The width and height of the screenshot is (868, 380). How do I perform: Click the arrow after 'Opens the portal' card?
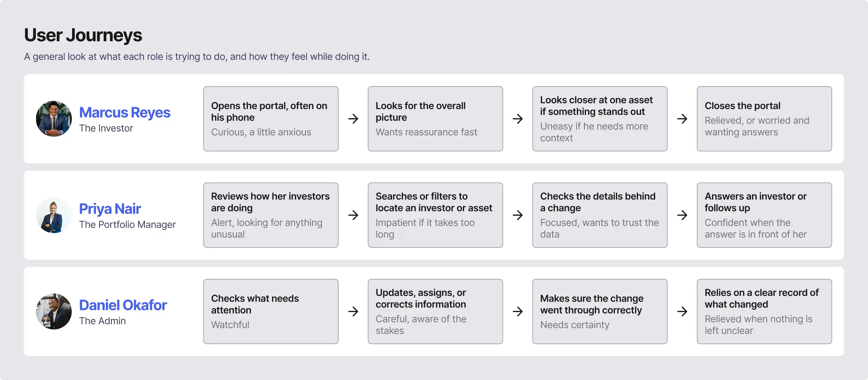[x=353, y=119]
